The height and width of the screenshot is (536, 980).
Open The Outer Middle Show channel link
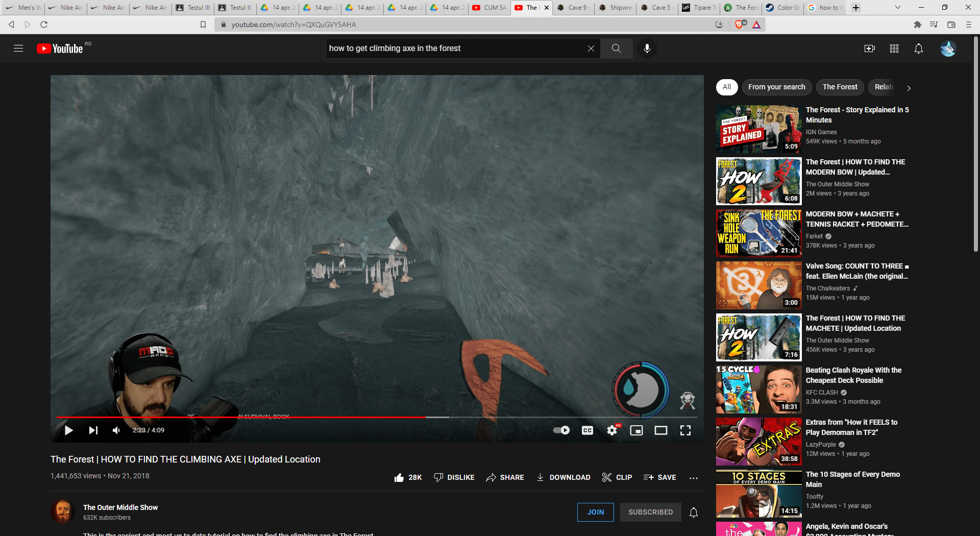tap(120, 507)
